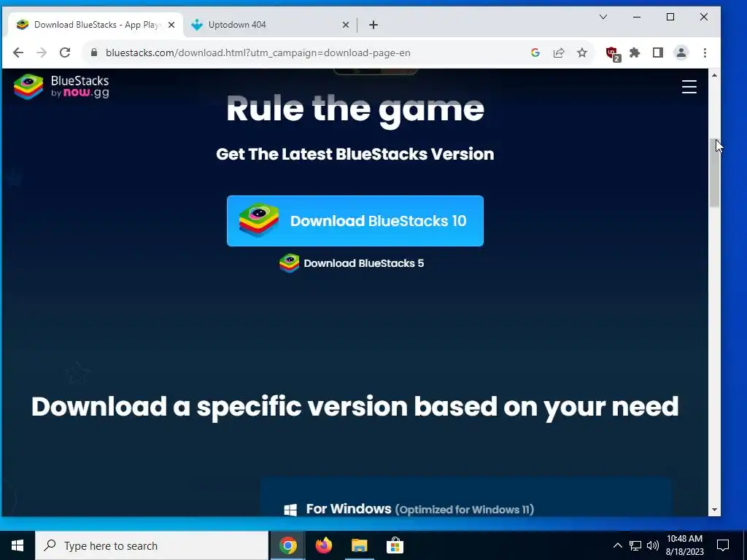The height and width of the screenshot is (560, 747).
Task: Click the BlueStacks icon in Download BlueStacks 10 button
Action: pyautogui.click(x=259, y=220)
